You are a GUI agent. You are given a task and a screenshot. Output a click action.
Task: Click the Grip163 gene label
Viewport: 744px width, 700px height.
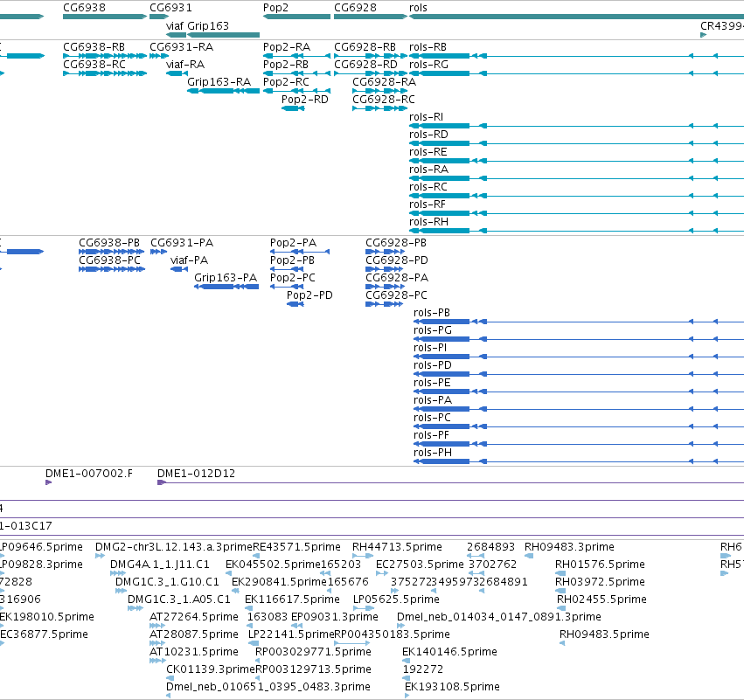click(x=208, y=25)
